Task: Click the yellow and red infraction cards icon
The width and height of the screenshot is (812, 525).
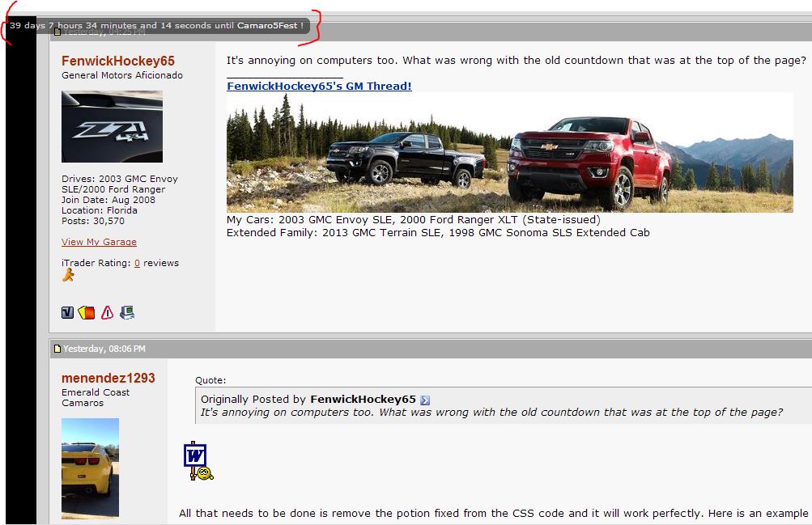Action: point(87,312)
